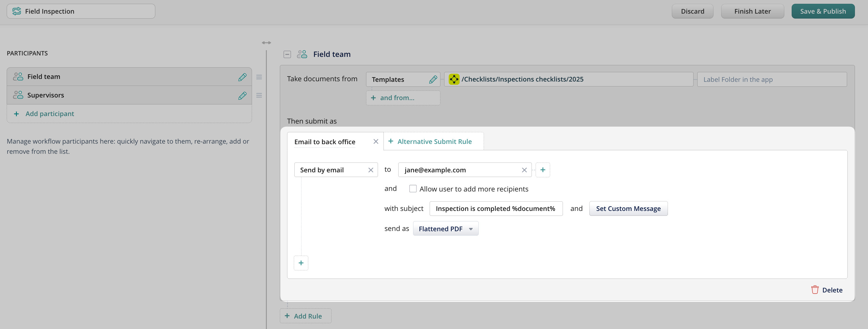The width and height of the screenshot is (868, 329).
Task: Click Save & Publish button
Action: click(x=822, y=11)
